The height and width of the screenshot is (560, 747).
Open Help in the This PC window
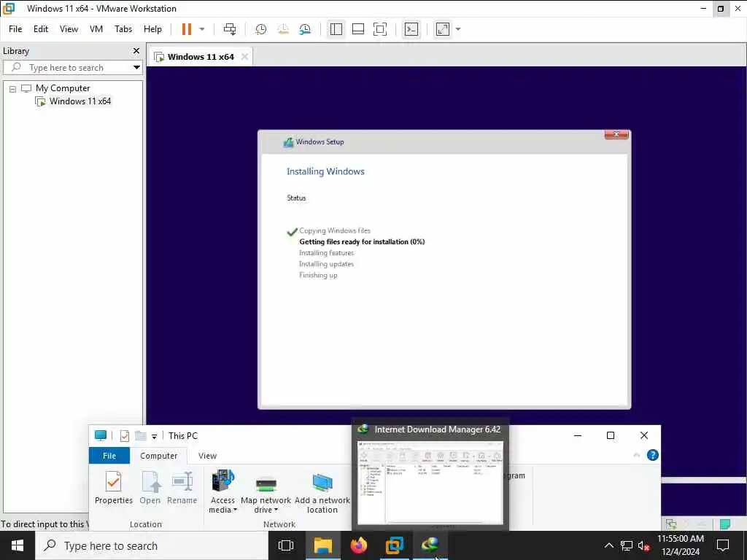[x=653, y=455]
